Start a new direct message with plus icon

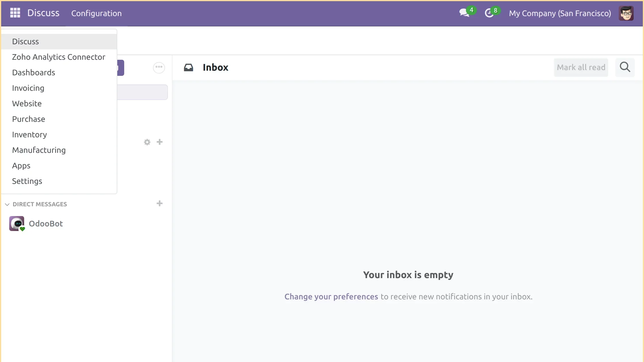159,203
